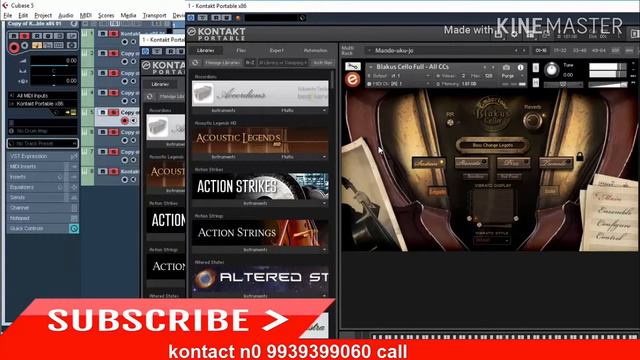
Task: Expand the VST Expression inspector section
Action: (42, 156)
